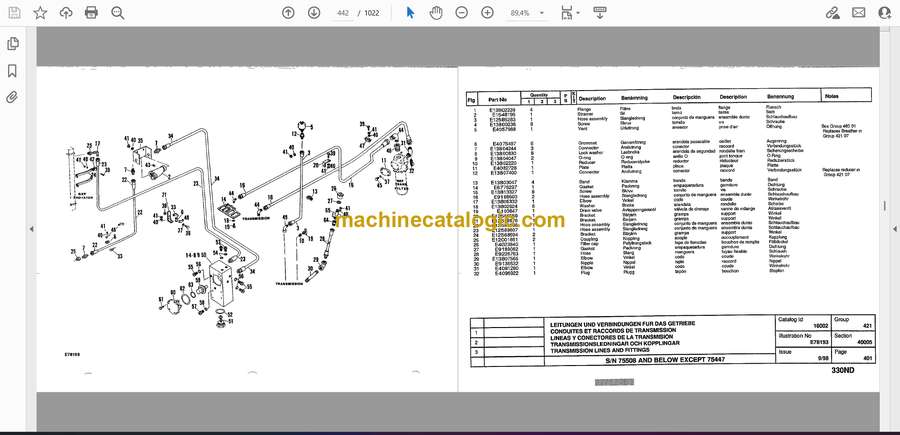This screenshot has height=435, width=900.
Task: Open the Find text search tool
Action: tap(118, 13)
